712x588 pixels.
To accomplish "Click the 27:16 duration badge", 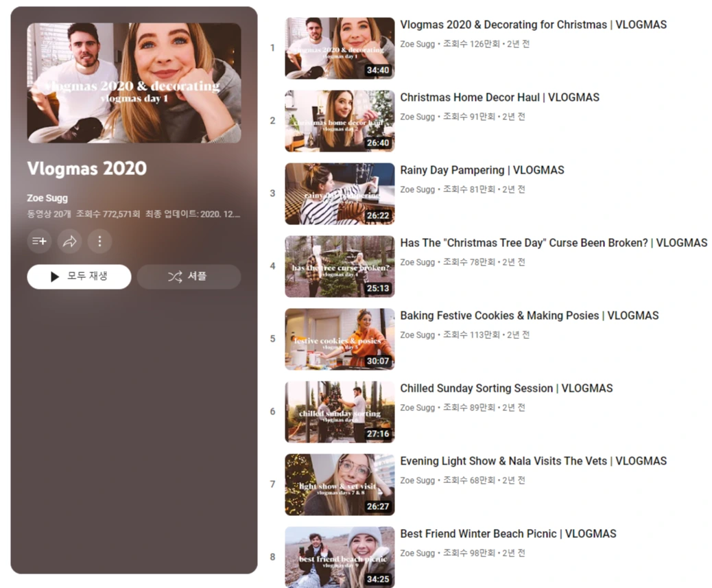I will click(378, 434).
